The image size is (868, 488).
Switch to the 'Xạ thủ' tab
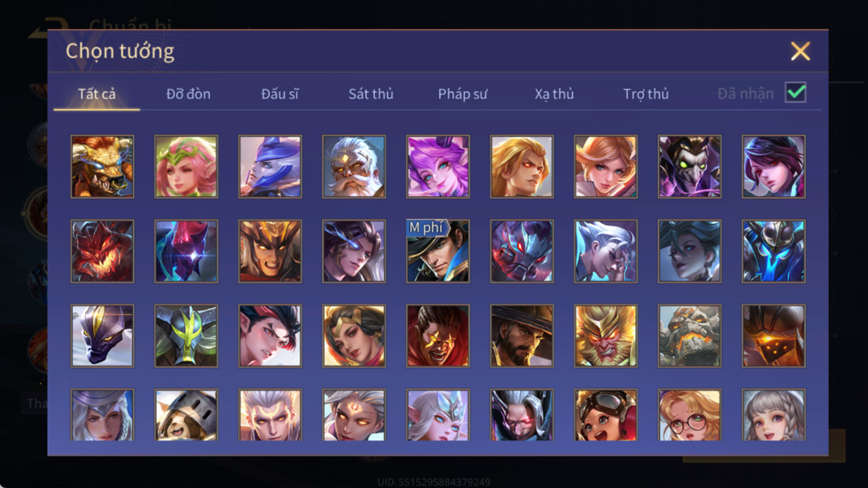554,94
